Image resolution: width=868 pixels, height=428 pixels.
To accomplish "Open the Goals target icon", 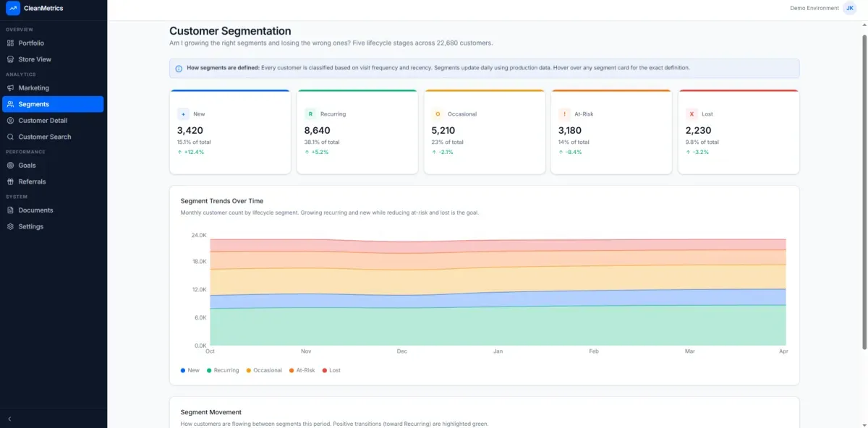I will tap(11, 166).
